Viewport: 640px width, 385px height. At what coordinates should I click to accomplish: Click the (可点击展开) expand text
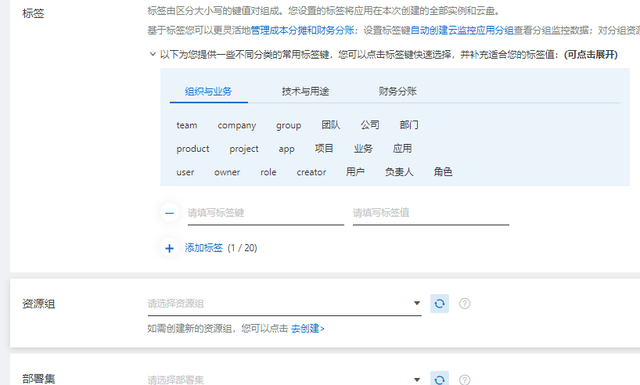pos(591,55)
